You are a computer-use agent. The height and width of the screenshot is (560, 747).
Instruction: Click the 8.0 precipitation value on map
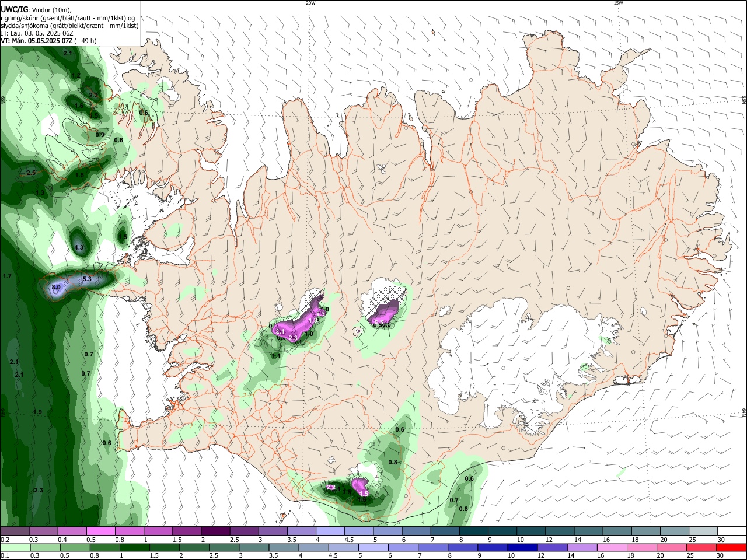pyautogui.click(x=57, y=288)
